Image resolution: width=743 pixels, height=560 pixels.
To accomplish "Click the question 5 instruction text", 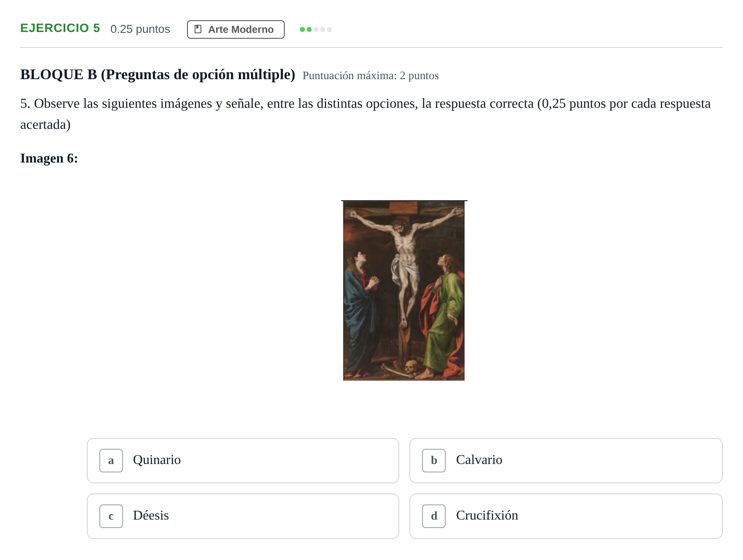I will [366, 114].
